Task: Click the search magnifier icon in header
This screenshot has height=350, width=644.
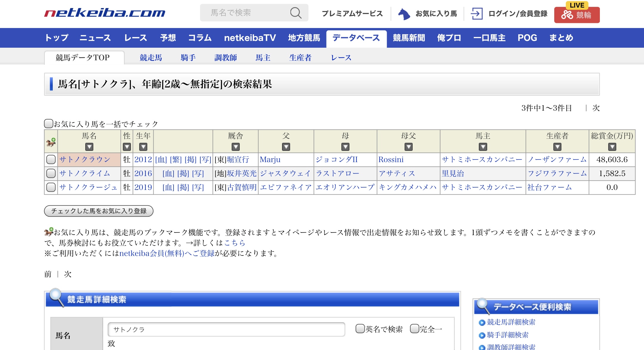Action: (x=295, y=13)
